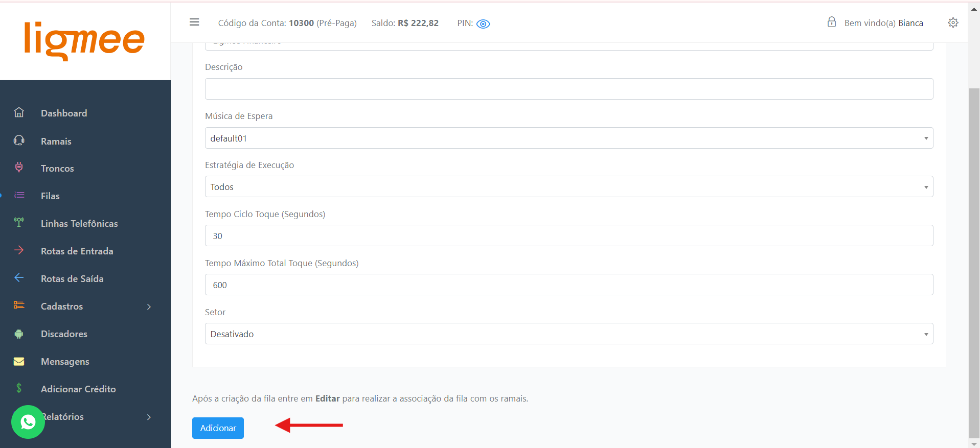Open WhatsApp chat bubble

point(28,422)
